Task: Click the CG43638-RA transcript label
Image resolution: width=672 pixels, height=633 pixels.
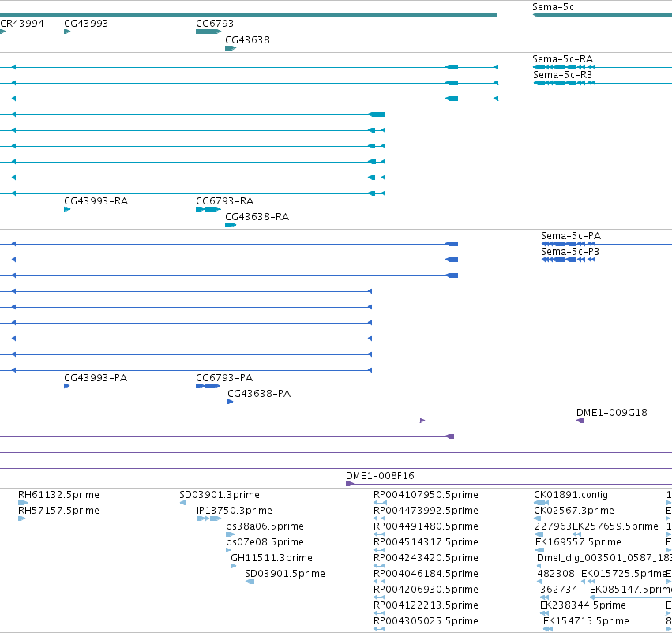Action: coord(257,217)
